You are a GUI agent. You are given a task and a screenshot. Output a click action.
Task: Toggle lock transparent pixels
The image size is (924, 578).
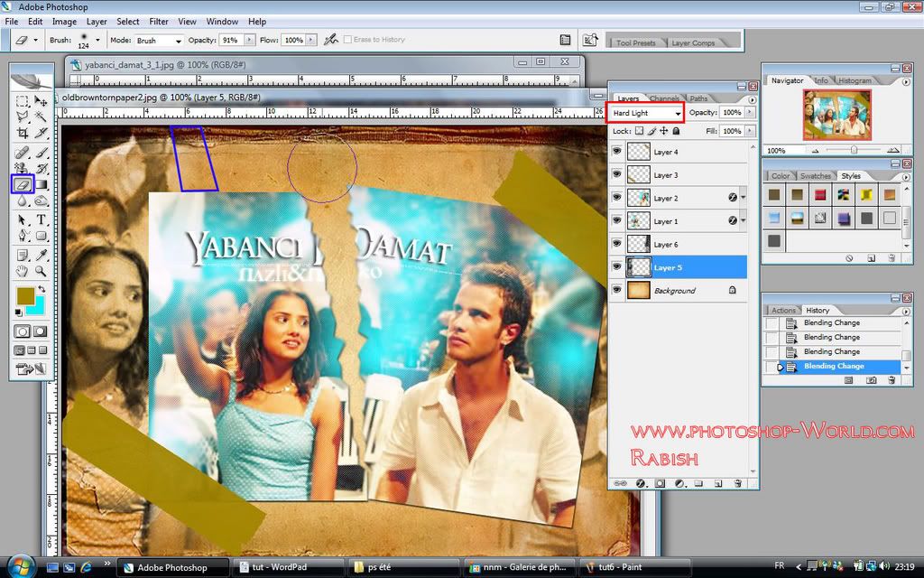click(639, 131)
